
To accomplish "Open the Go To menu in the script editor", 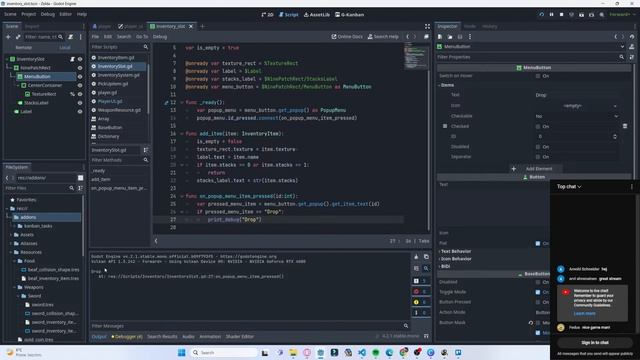I will 142,37.
